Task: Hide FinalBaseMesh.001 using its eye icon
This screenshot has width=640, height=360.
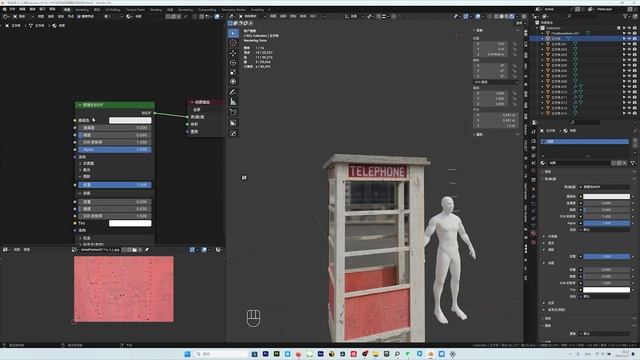Action: [629, 33]
